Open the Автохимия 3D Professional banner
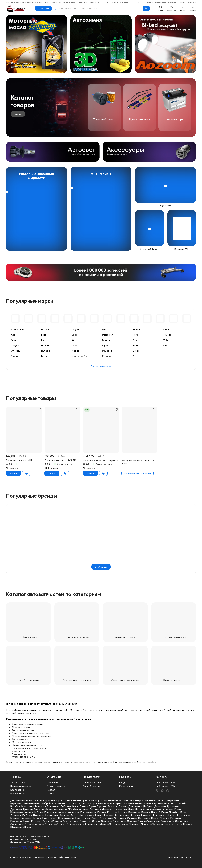This screenshot has width=202, height=868. 101,44
